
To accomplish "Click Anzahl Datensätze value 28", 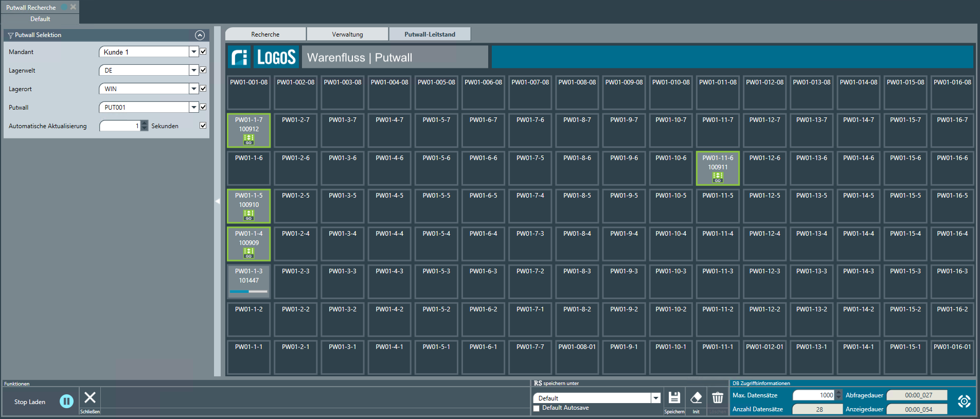I will tap(817, 409).
